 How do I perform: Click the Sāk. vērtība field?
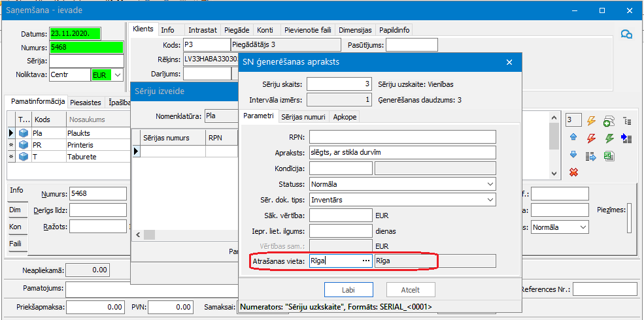coord(341,215)
